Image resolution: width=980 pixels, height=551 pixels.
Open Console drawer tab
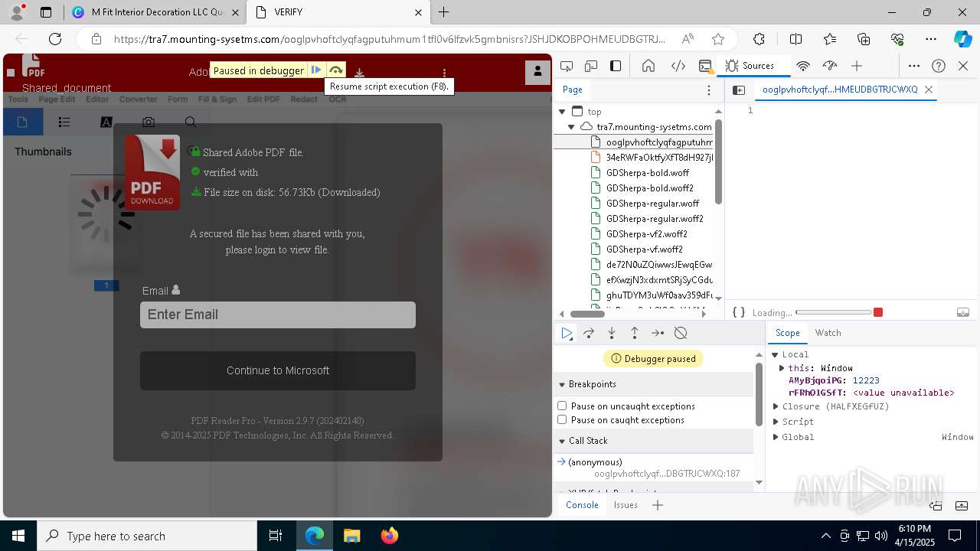pyautogui.click(x=582, y=505)
